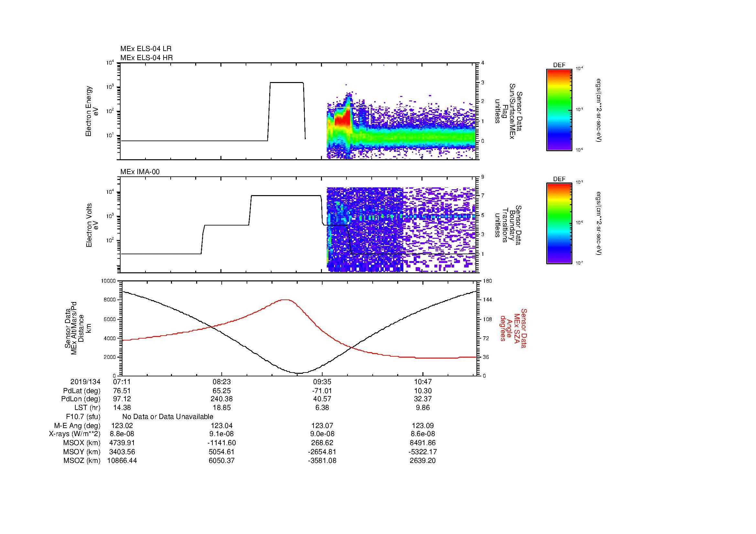The width and height of the screenshot is (756, 534).
Task: Click the 'X-rays (W/m**2)' row label
Action: point(75,434)
